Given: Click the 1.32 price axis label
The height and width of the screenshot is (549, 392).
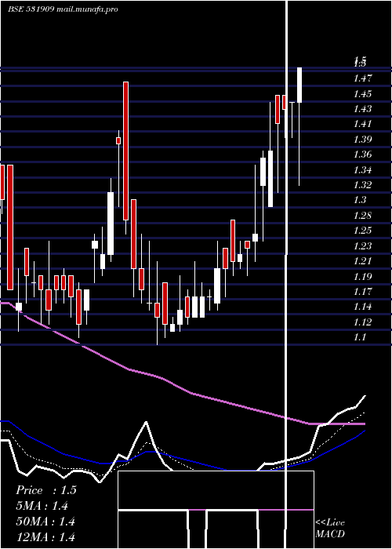Looking at the screenshot, I should tap(362, 185).
